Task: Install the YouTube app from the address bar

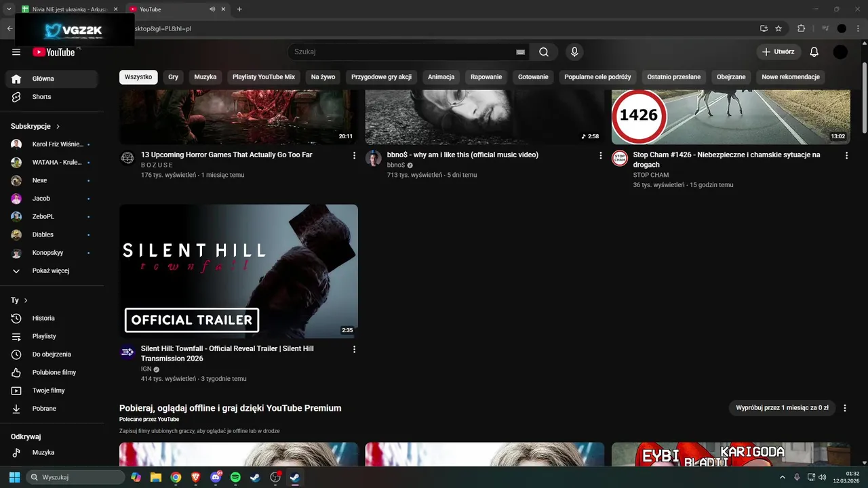Action: pos(764,28)
